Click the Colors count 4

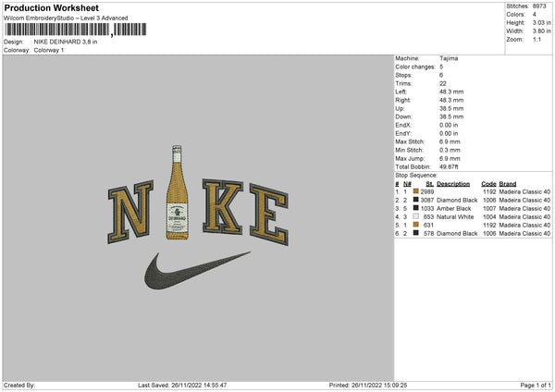tap(534, 15)
